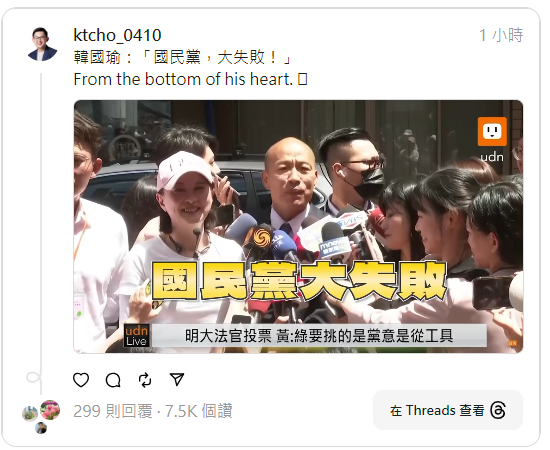550x450 pixels.
Task: Open the 7.5K 個讚 likes count
Action: [199, 411]
